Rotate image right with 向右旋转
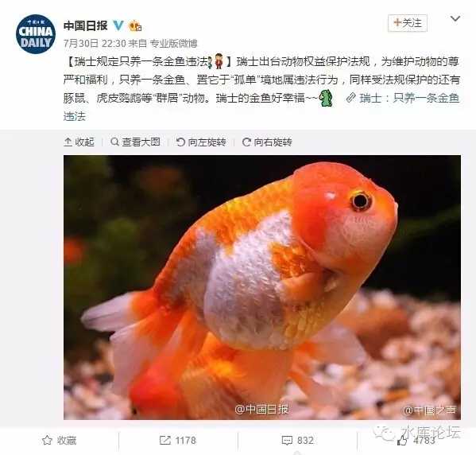This screenshot has width=476, height=455. click(267, 142)
